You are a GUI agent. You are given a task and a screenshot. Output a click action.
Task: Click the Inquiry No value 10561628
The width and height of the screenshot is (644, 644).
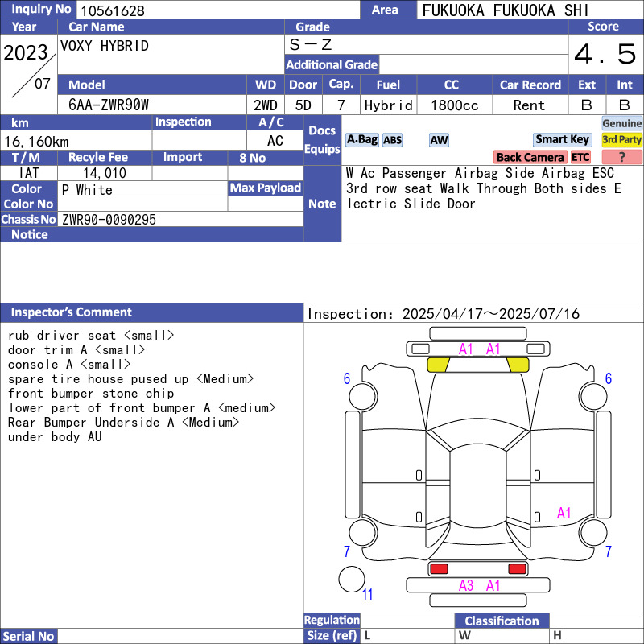pos(111,10)
